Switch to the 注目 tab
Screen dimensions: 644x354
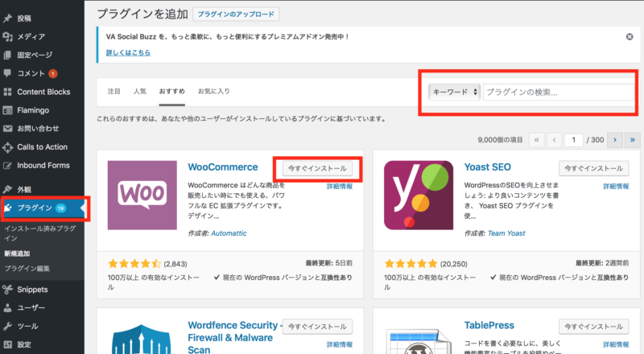coord(114,91)
